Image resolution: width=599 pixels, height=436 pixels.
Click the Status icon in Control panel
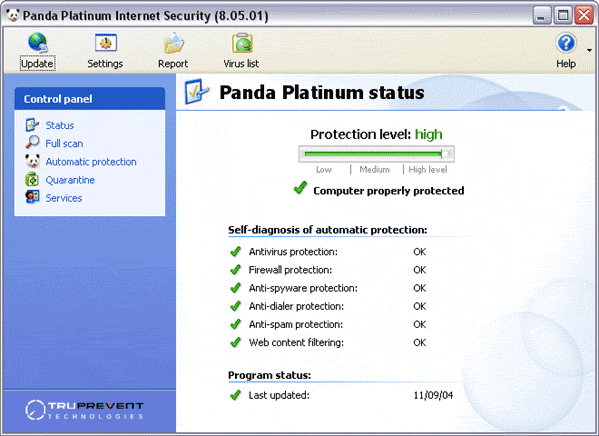(x=32, y=125)
